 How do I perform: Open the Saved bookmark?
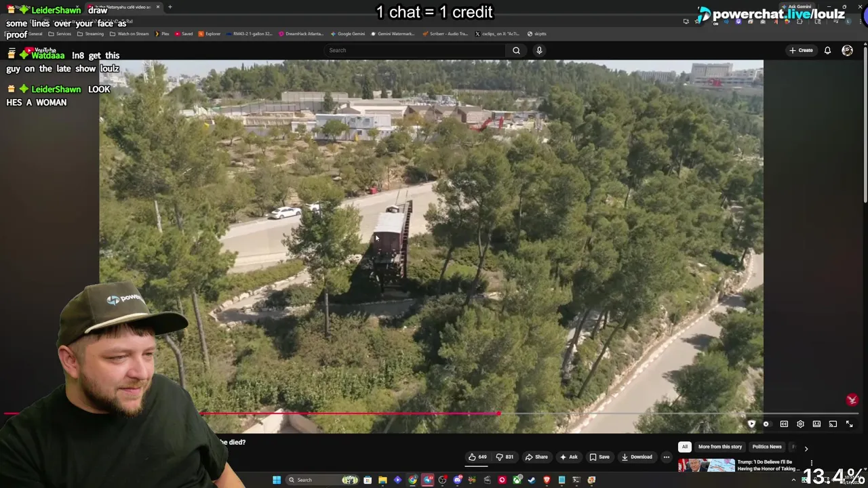coord(184,34)
